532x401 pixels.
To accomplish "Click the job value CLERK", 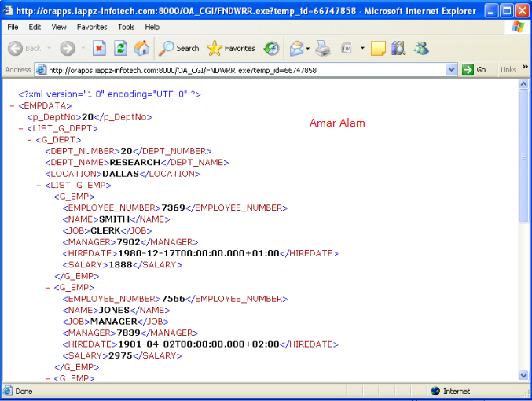I will [x=105, y=230].
